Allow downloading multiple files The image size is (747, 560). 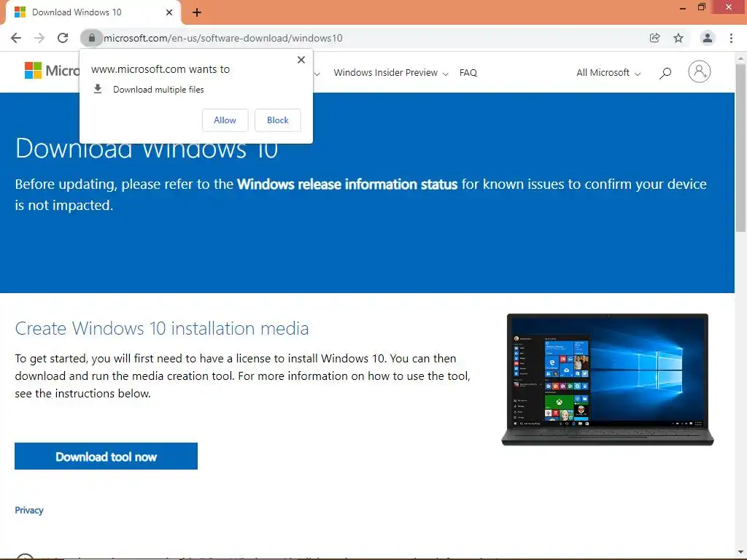[225, 120]
